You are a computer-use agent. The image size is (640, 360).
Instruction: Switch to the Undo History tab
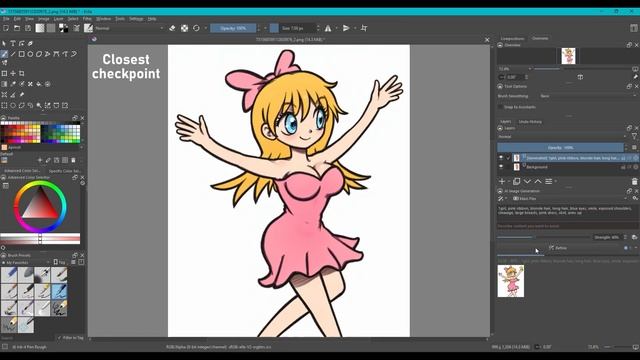point(530,122)
